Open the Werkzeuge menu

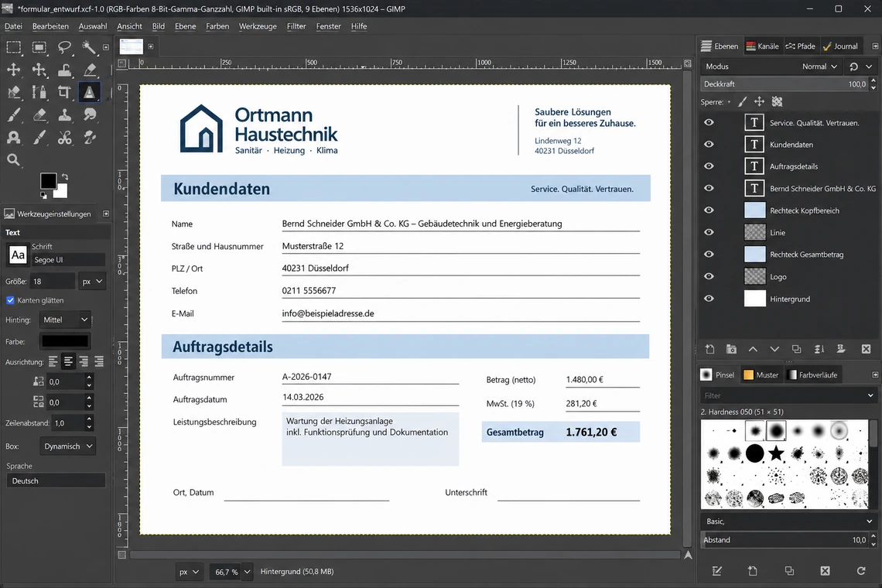(x=258, y=26)
